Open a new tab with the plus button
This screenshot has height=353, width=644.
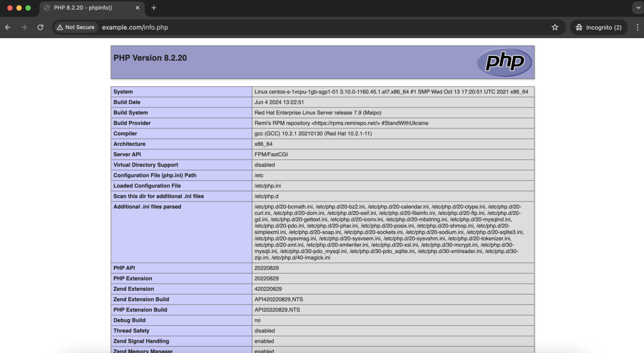(154, 8)
